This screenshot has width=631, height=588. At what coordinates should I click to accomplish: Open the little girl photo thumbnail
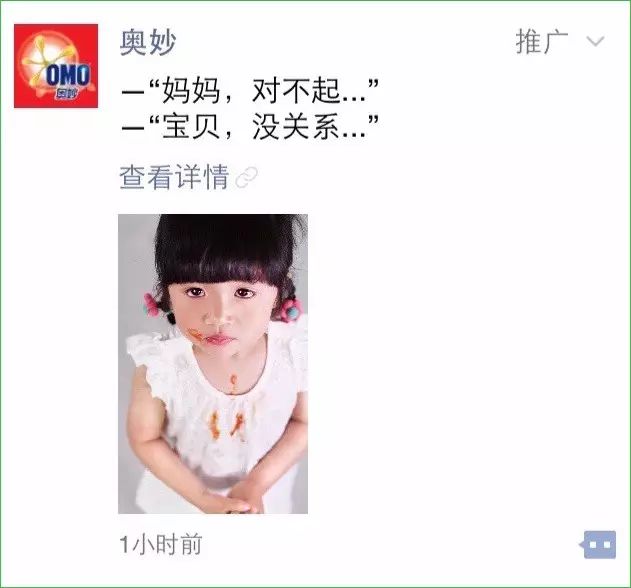213,364
